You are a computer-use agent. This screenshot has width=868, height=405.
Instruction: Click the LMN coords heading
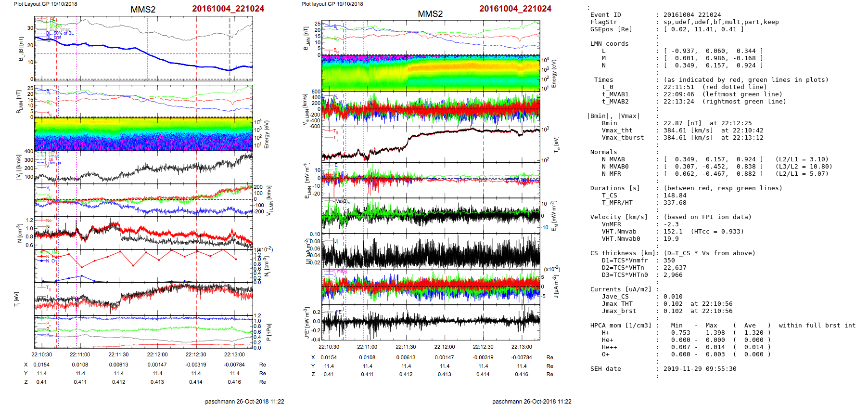(609, 44)
